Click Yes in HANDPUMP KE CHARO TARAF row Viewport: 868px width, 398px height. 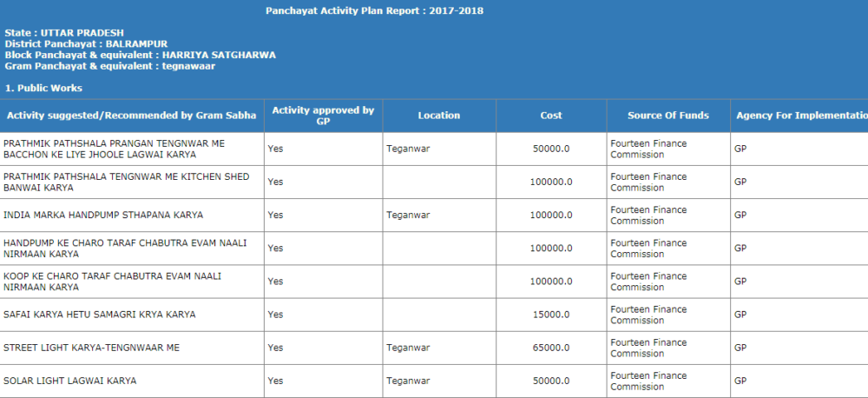tap(275, 249)
